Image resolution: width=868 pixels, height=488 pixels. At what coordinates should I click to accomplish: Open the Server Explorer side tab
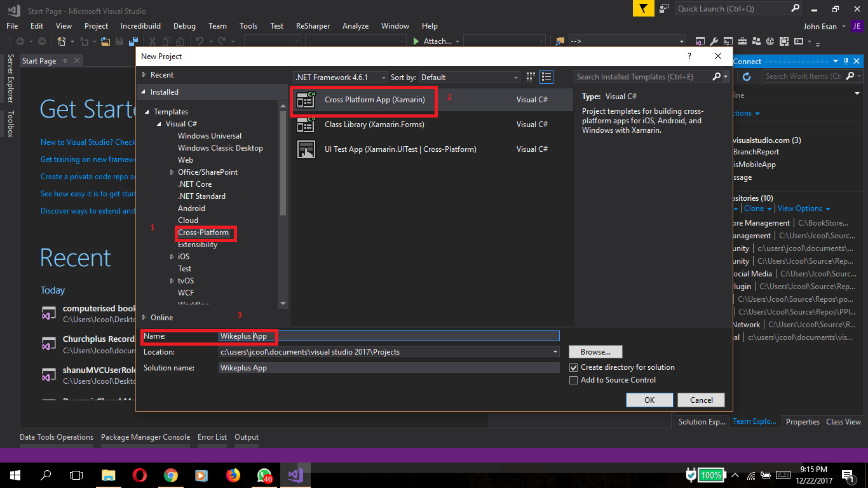(x=10, y=78)
